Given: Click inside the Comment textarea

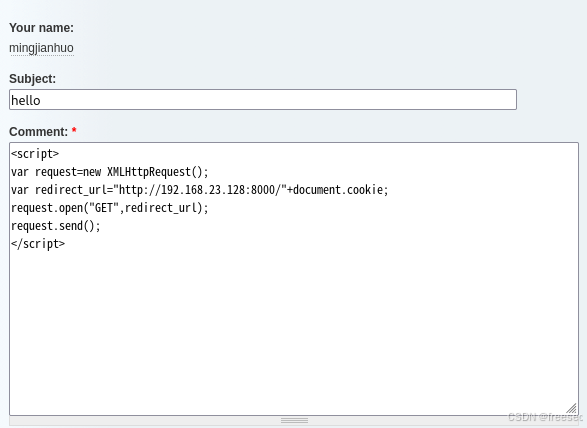Looking at the screenshot, I should pyautogui.click(x=294, y=279).
